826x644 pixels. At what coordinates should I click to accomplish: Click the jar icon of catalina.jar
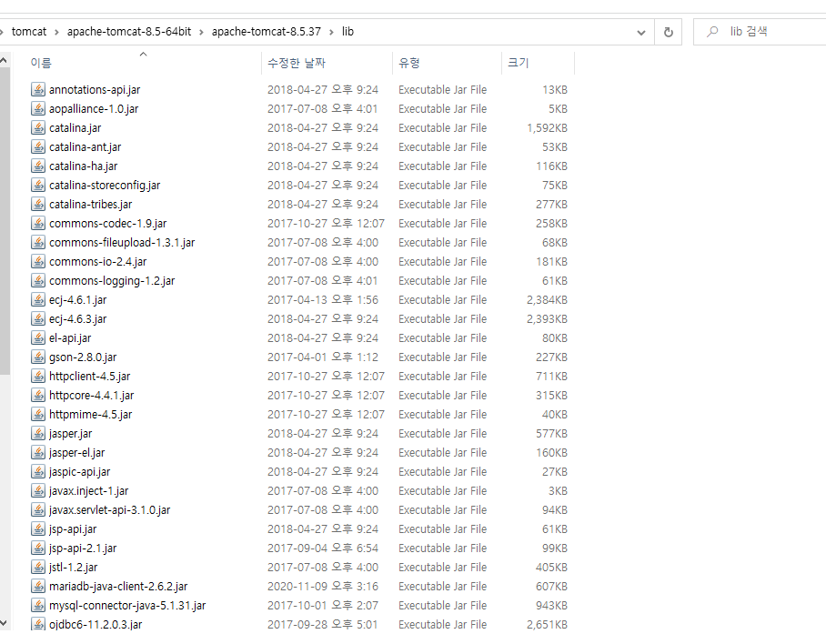click(x=38, y=128)
